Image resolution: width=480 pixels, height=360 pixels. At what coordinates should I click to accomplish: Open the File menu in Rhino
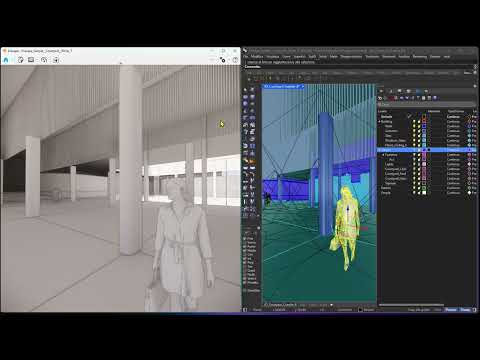(246, 57)
